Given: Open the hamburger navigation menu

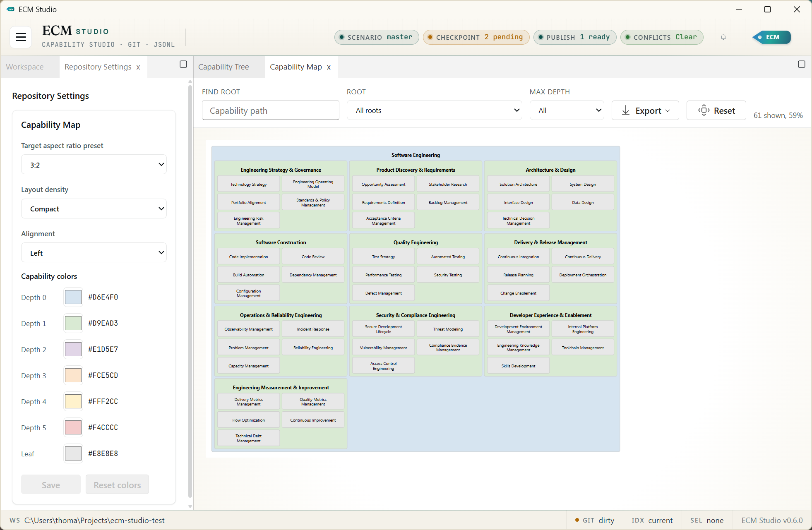Looking at the screenshot, I should point(20,37).
